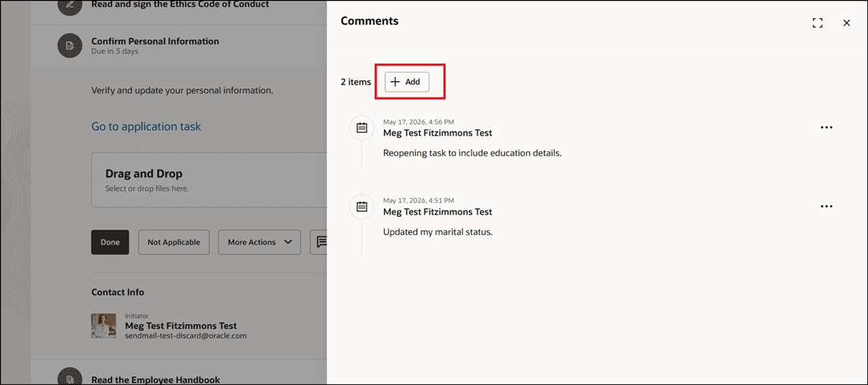Image resolution: width=868 pixels, height=385 pixels.
Task: Click the comment 'Updated my marital status.'
Action: pos(438,232)
